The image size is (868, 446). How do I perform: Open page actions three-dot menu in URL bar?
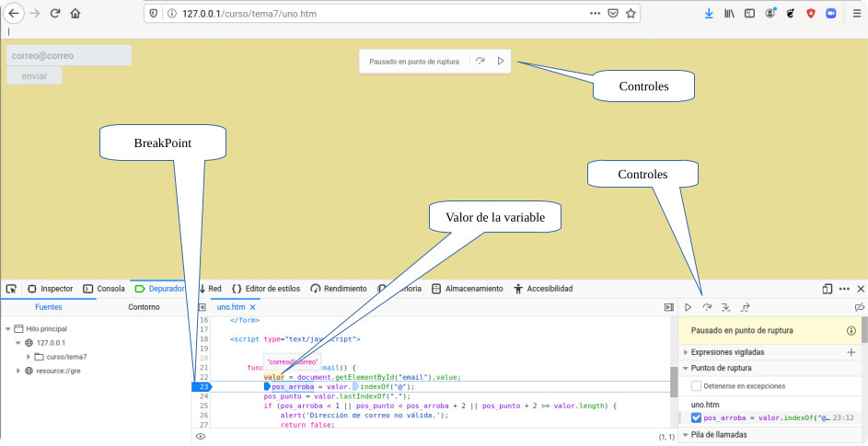596,13
